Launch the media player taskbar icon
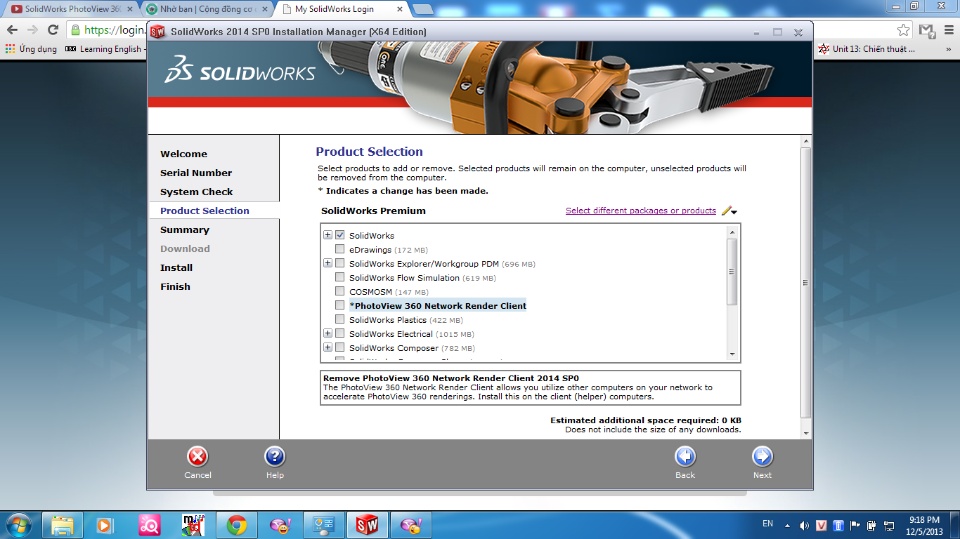This screenshot has width=960, height=539. [x=104, y=526]
